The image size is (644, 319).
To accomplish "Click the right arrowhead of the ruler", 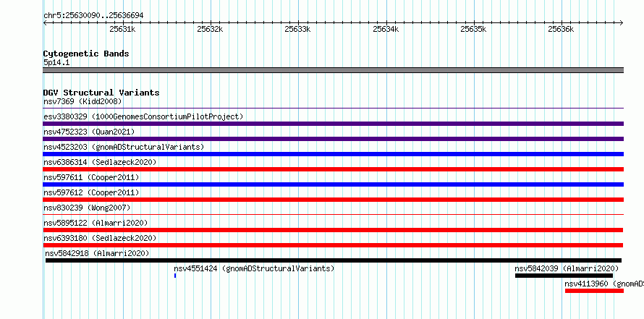I will [x=622, y=22].
